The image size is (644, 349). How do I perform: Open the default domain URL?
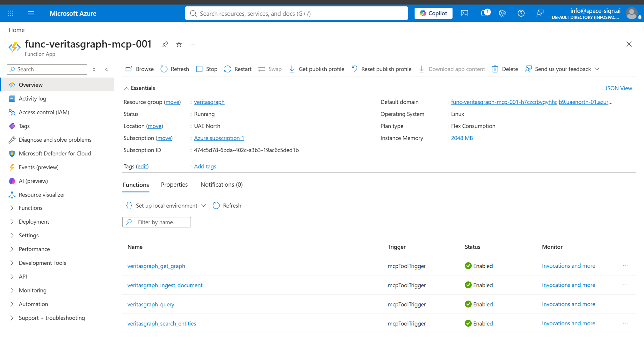(x=532, y=102)
